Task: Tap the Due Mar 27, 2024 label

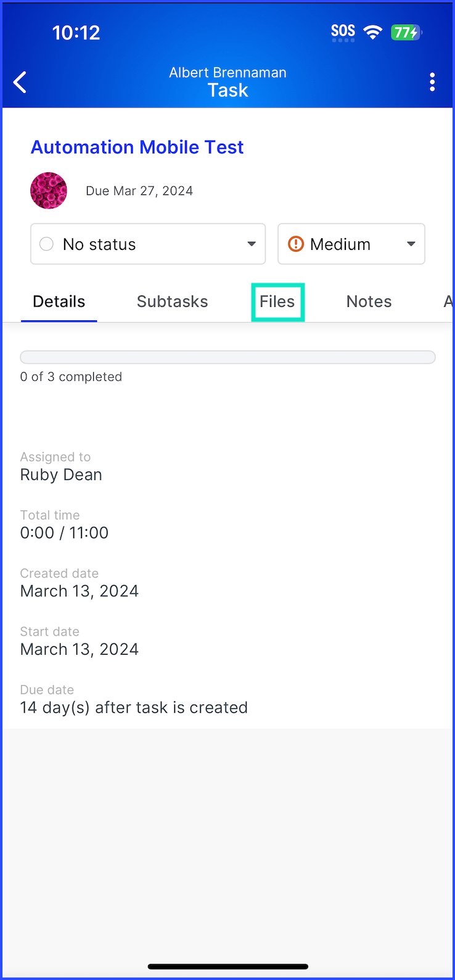Action: [x=139, y=191]
